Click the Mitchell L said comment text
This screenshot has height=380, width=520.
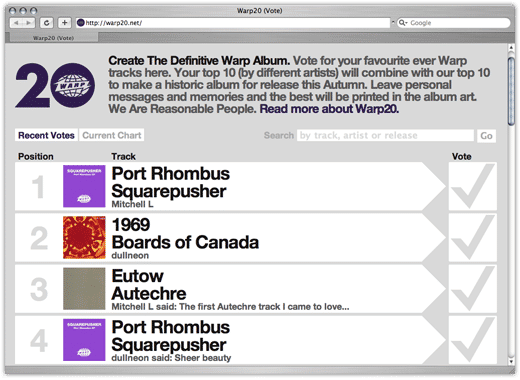pos(230,307)
